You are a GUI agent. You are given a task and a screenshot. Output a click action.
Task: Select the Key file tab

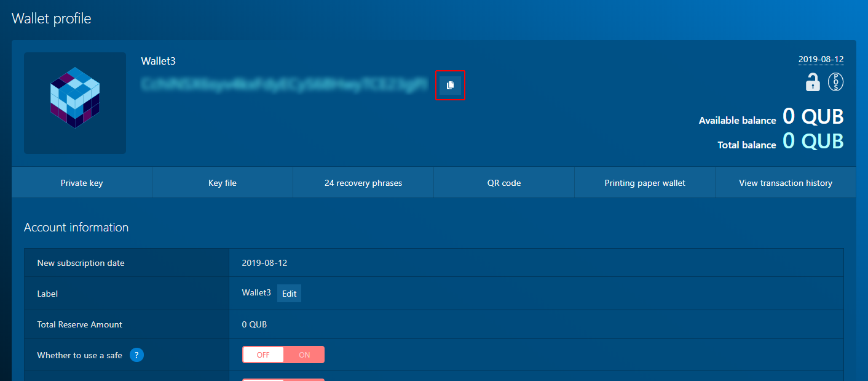point(223,183)
